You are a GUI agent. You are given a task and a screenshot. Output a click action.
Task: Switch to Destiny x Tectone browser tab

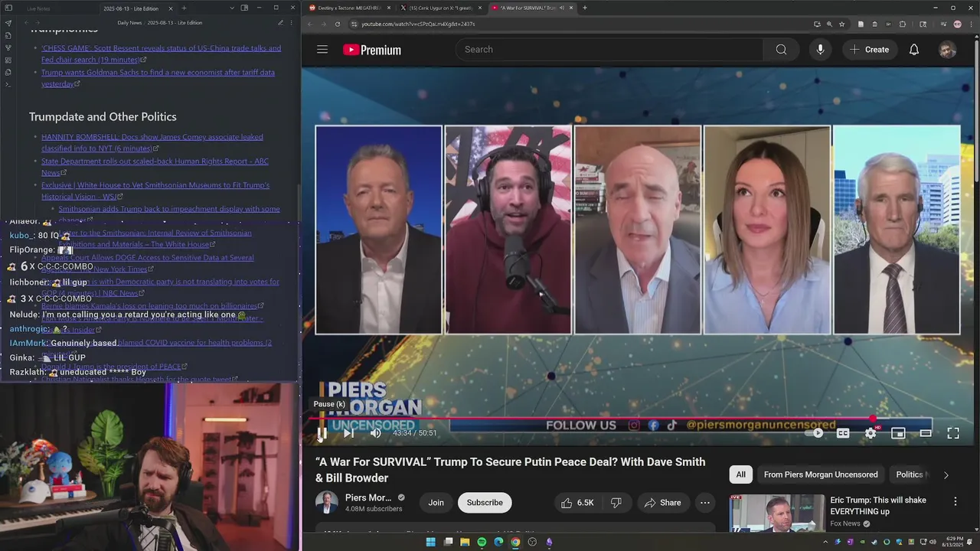(348, 8)
